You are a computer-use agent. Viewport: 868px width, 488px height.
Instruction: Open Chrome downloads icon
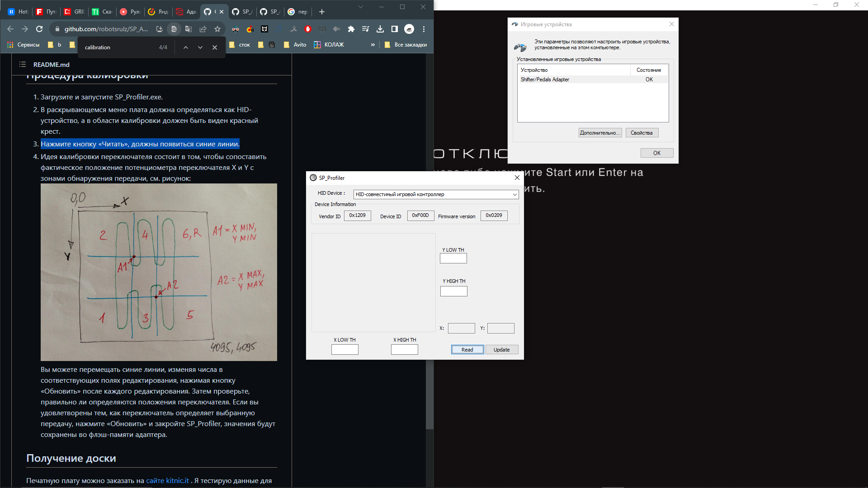coord(380,29)
